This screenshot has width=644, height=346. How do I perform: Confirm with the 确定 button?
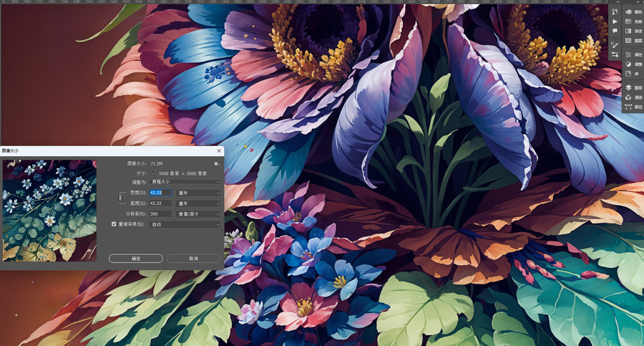[x=136, y=259]
